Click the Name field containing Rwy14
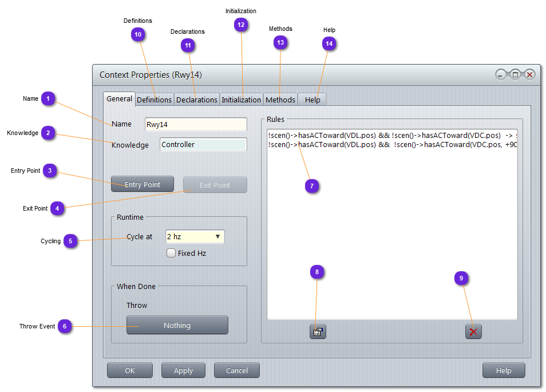Viewport: 546px width, 392px height. point(196,124)
